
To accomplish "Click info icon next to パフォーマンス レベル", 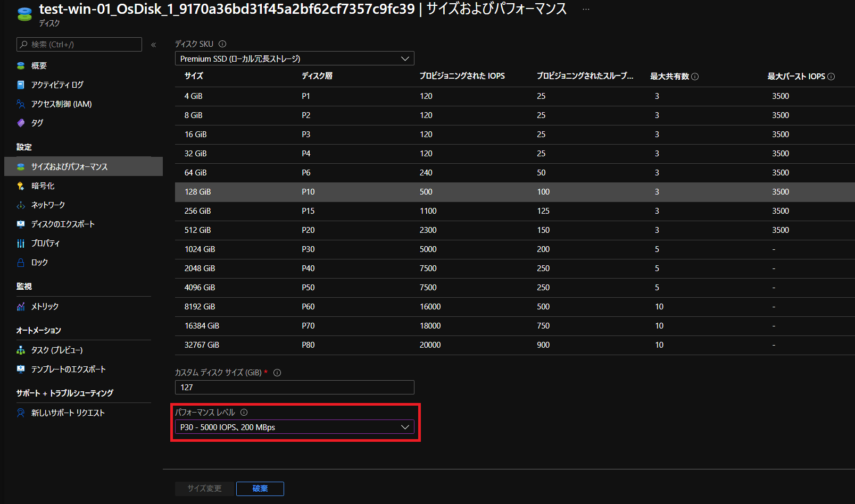I will point(244,413).
